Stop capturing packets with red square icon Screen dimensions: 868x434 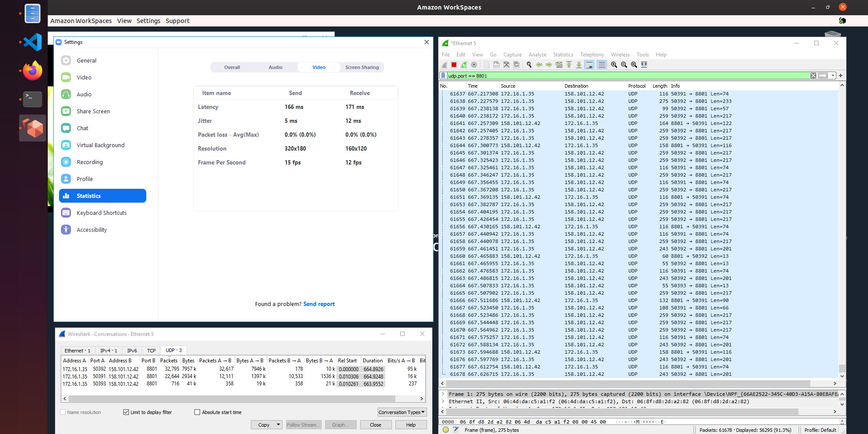point(454,65)
